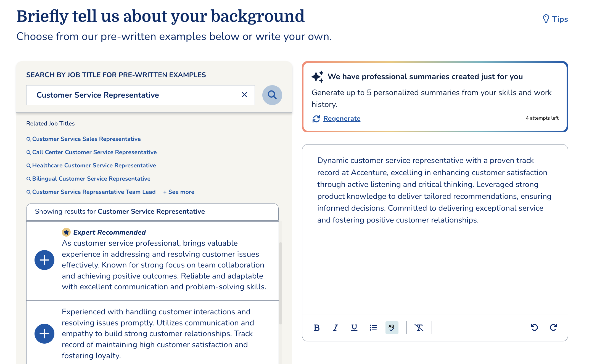The height and width of the screenshot is (364, 597).
Task: Search Healthcare Customer Service Representative title
Action: pyautogui.click(x=91, y=165)
